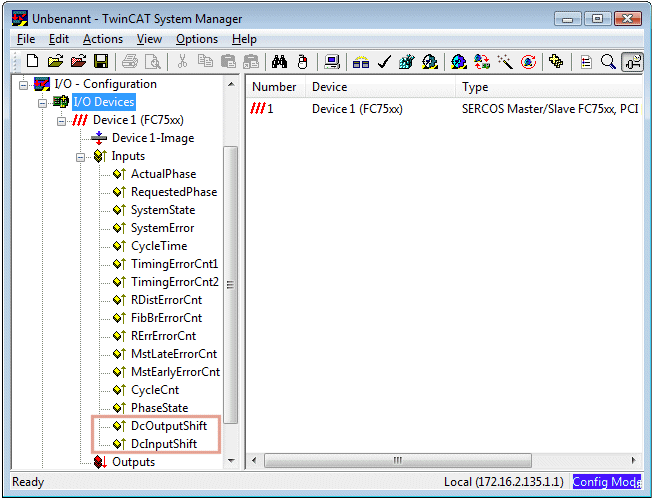Click the Type column header
Viewport: 652px width, 499px height.
[549, 87]
